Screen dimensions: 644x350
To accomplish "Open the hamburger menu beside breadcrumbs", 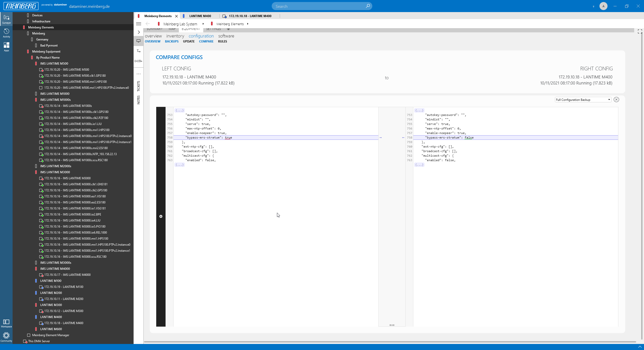I will pyautogui.click(x=139, y=24).
